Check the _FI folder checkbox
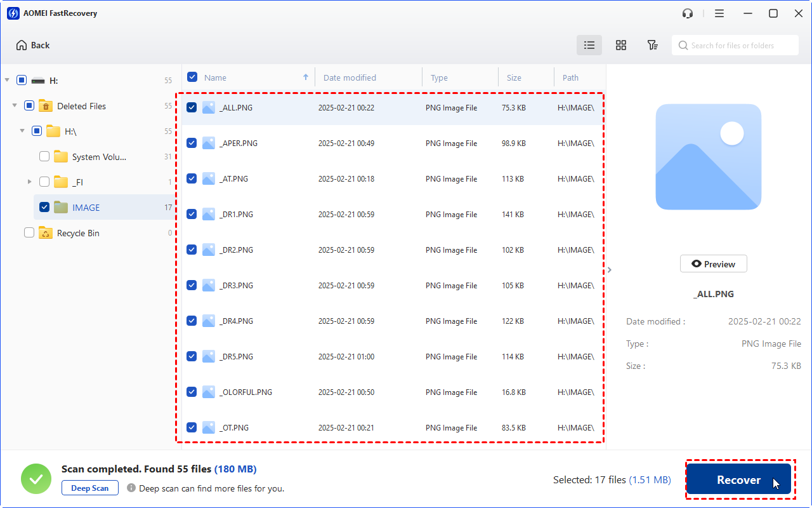Viewport: 812px width, 508px height. [44, 182]
